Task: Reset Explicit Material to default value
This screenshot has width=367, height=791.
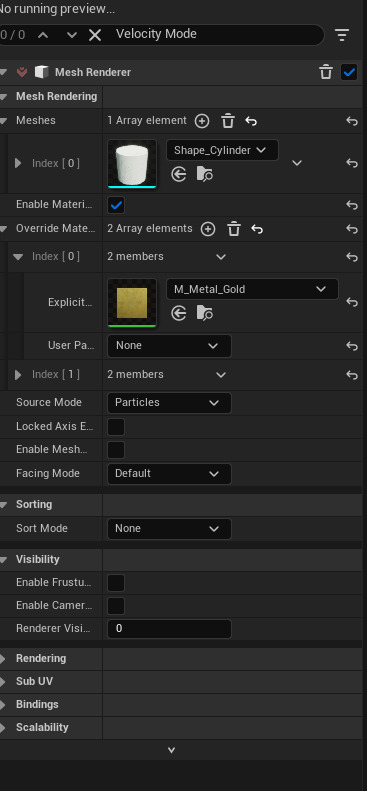Action: [352, 302]
